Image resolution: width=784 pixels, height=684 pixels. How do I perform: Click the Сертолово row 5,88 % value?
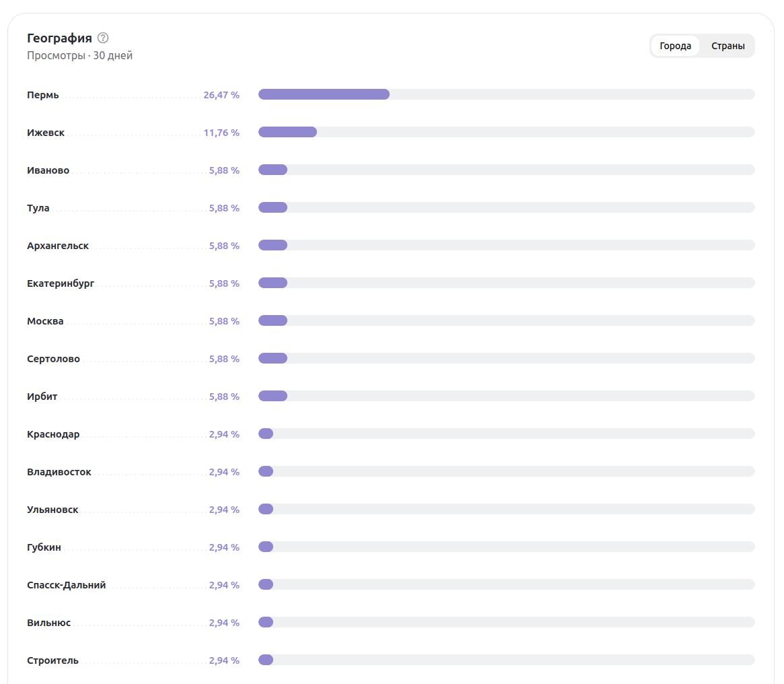224,359
